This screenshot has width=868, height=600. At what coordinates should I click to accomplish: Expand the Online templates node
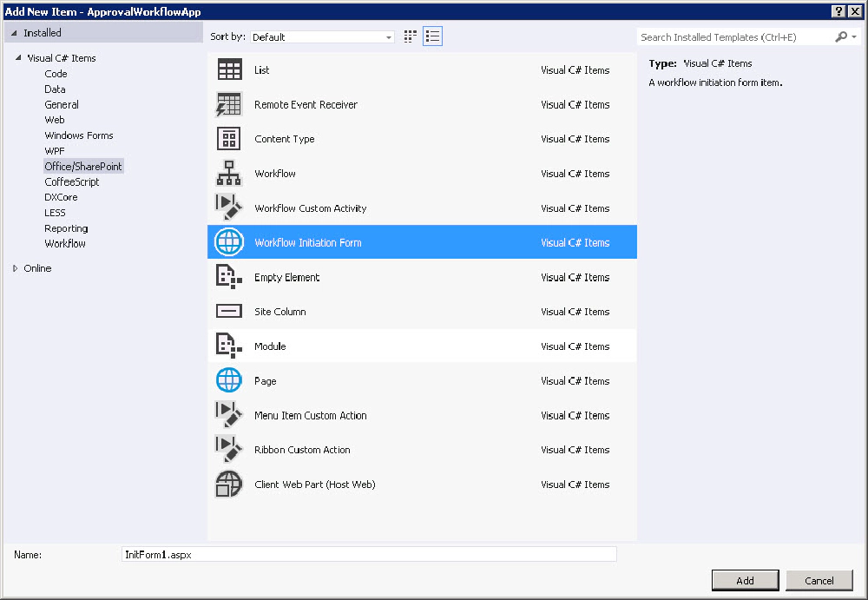click(x=15, y=267)
